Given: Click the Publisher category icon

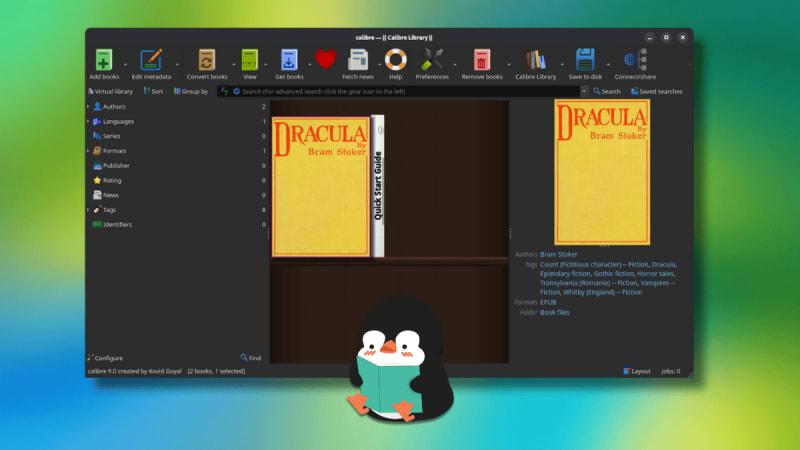Looking at the screenshot, I should 97,166.
